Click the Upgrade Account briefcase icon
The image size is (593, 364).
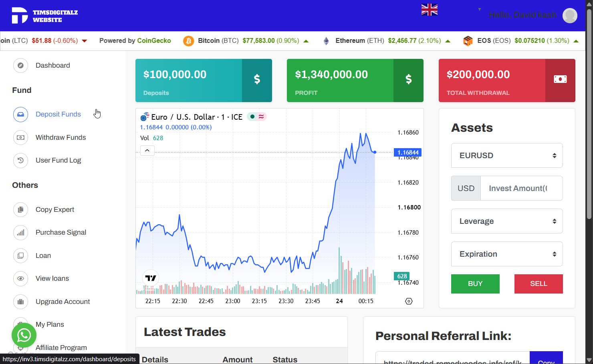[x=20, y=302]
